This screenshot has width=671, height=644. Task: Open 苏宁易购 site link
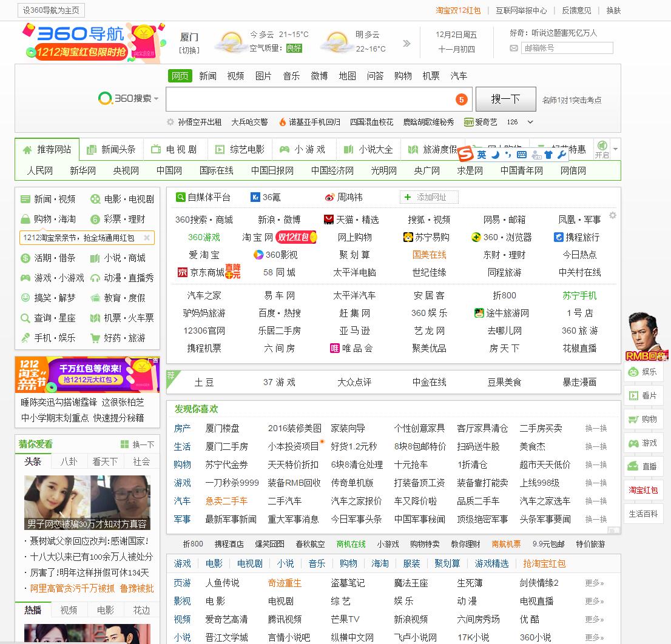point(427,237)
